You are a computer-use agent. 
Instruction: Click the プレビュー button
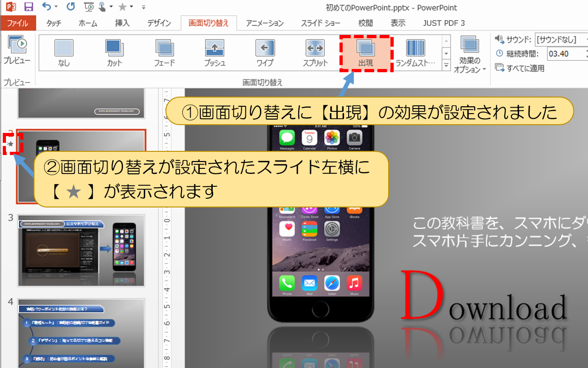click(17, 50)
